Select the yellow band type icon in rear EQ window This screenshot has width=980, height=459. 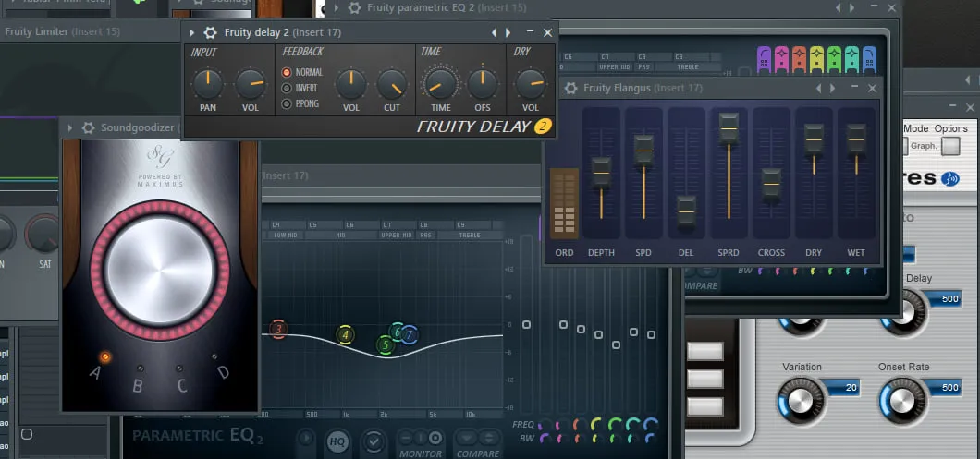pyautogui.click(x=816, y=59)
